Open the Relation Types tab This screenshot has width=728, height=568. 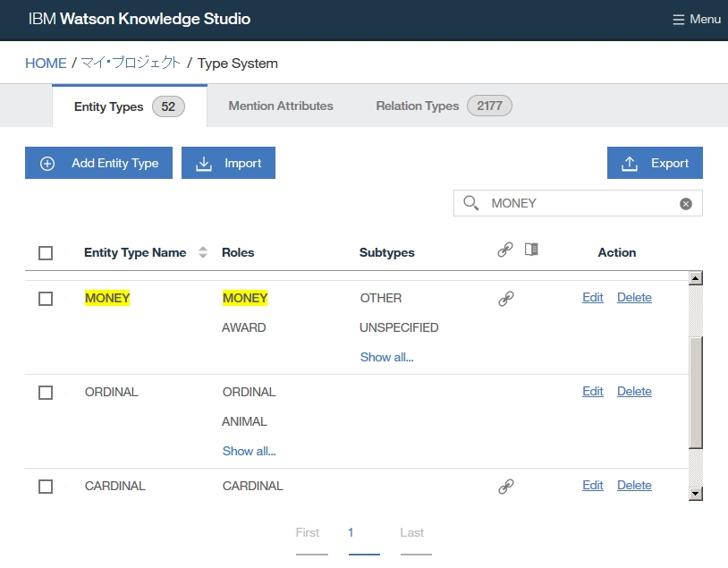point(443,106)
